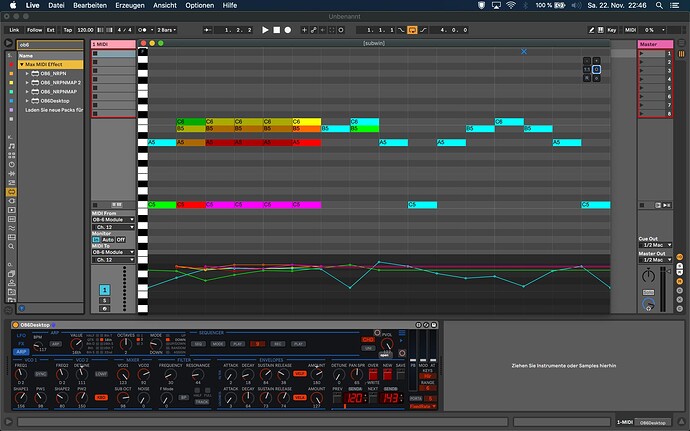Click the transport Record button
Screen dimensions: 690x431
[289, 30]
